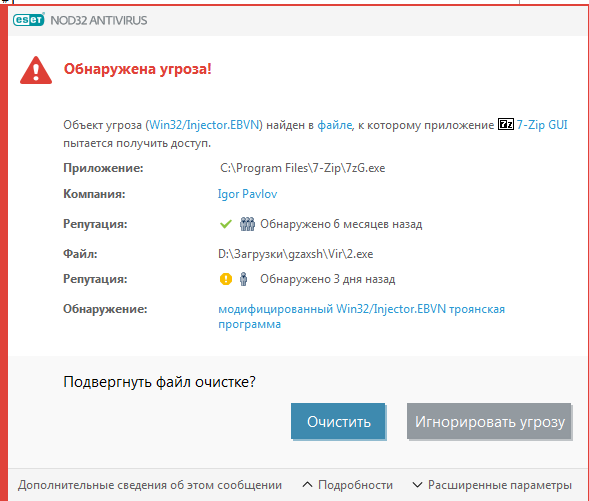Image resolution: width=589 pixels, height=501 pixels.
Task: Click the file path D:\Загрузки\gzaxsh\Vir\2.exe
Action: pos(296,254)
